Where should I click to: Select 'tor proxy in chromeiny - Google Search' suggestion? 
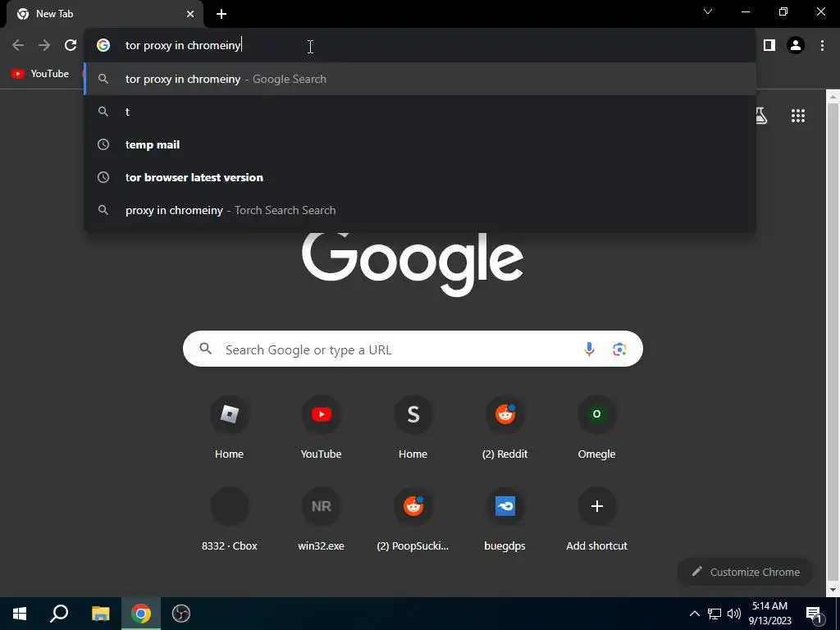tap(420, 79)
